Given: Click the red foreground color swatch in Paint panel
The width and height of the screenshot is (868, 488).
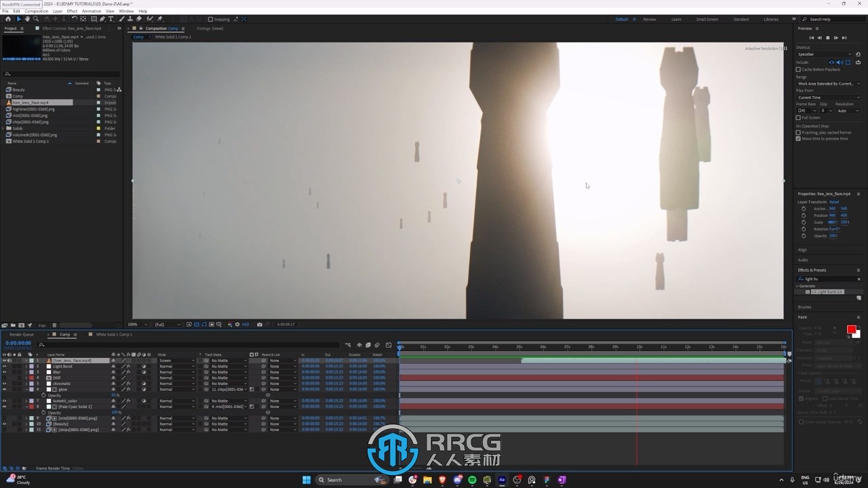Looking at the screenshot, I should (851, 329).
